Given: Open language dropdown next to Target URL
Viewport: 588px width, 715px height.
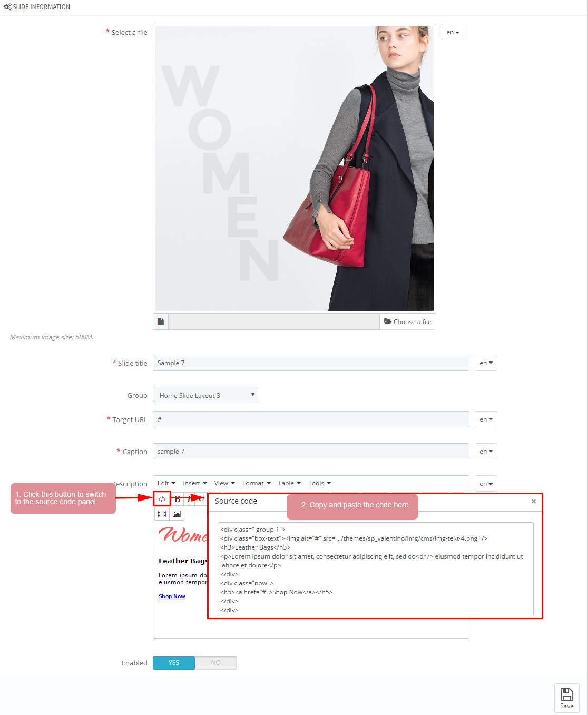Looking at the screenshot, I should [x=486, y=419].
